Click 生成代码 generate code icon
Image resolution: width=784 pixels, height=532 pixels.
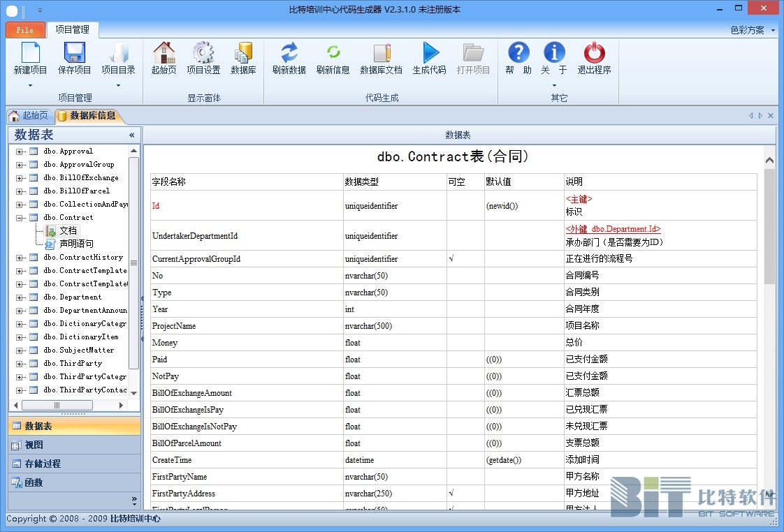[x=429, y=53]
